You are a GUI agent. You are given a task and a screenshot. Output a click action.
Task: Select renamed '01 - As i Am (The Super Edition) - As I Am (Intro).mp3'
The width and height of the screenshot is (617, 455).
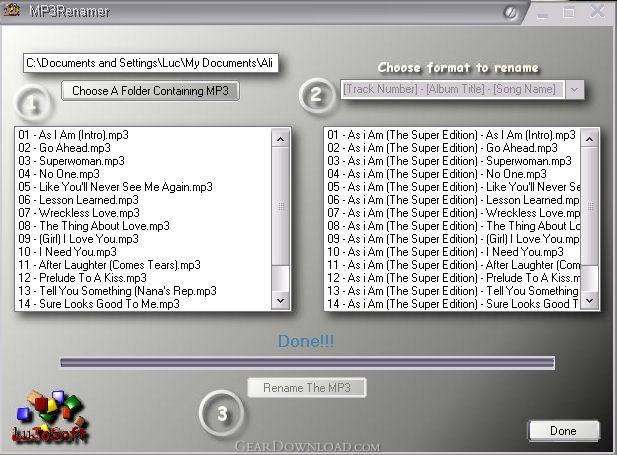pos(453,135)
